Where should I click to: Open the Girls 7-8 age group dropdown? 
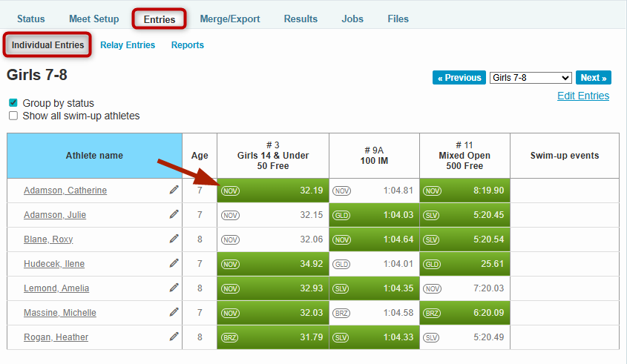pos(530,78)
